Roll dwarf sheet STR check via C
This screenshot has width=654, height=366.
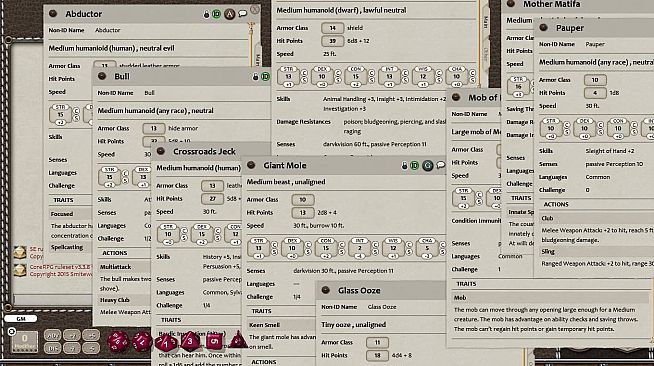[x=304, y=73]
